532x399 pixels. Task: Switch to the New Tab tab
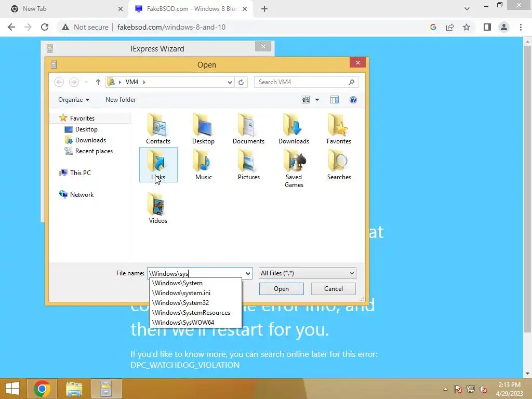tap(64, 9)
